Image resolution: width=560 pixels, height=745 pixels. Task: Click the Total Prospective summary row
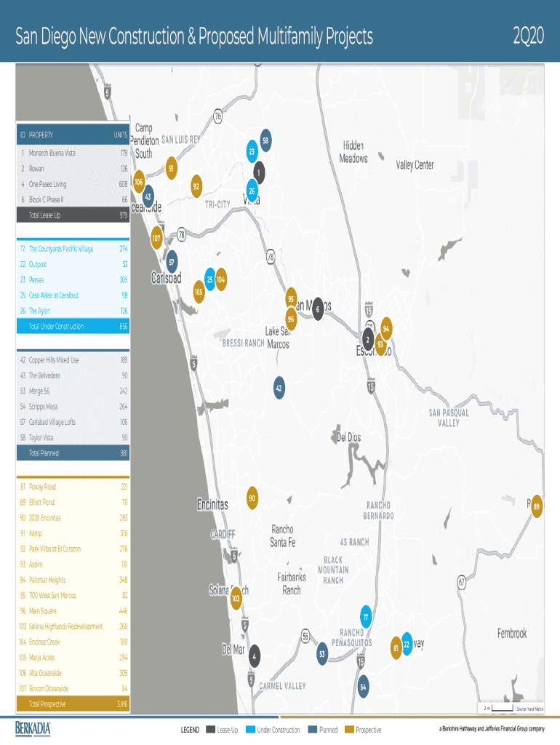click(73, 704)
